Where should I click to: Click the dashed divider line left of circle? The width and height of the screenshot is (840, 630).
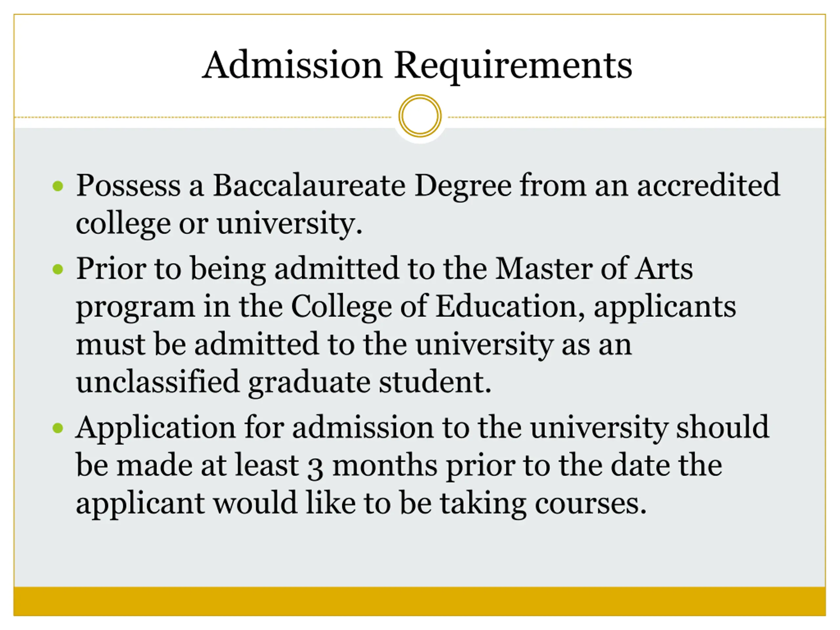click(x=203, y=117)
